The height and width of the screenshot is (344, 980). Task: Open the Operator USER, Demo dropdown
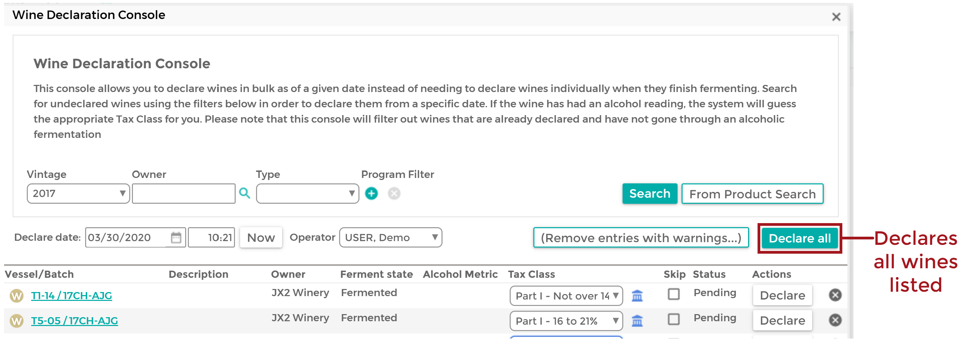[x=391, y=237]
